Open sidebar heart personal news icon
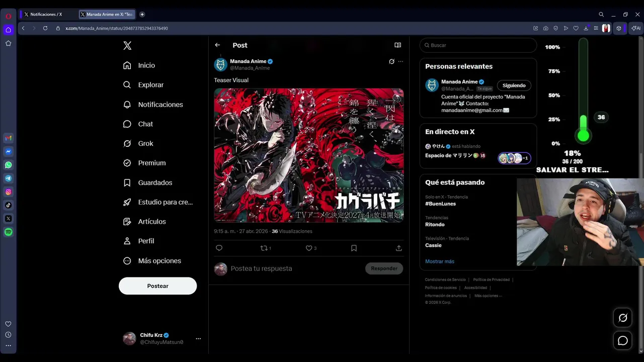This screenshot has height=362, width=644. 9,324
